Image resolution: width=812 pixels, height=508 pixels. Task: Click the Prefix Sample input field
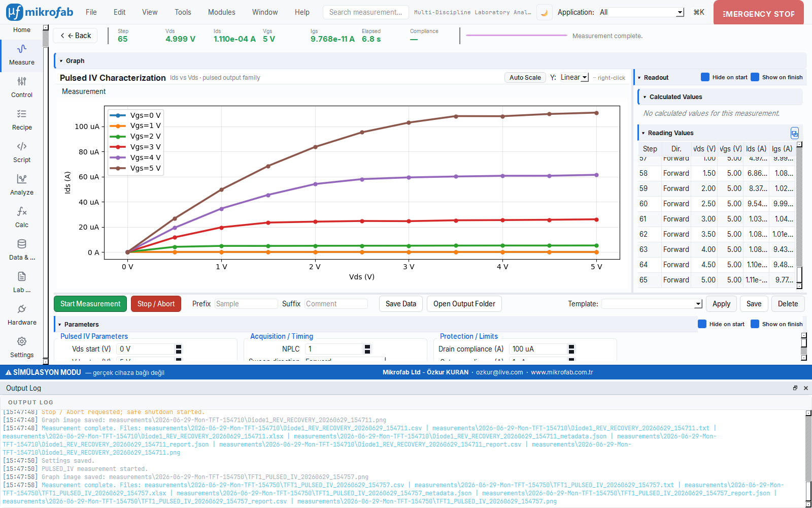coord(246,304)
